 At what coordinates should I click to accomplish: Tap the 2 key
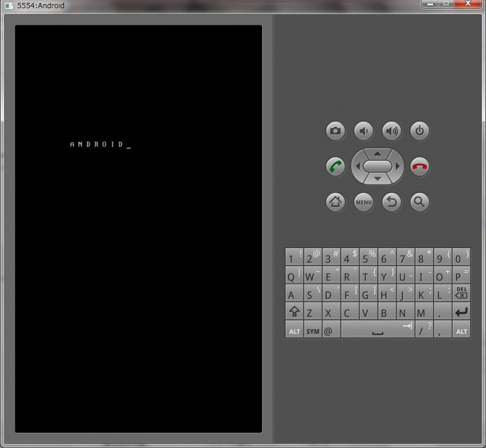tap(313, 256)
